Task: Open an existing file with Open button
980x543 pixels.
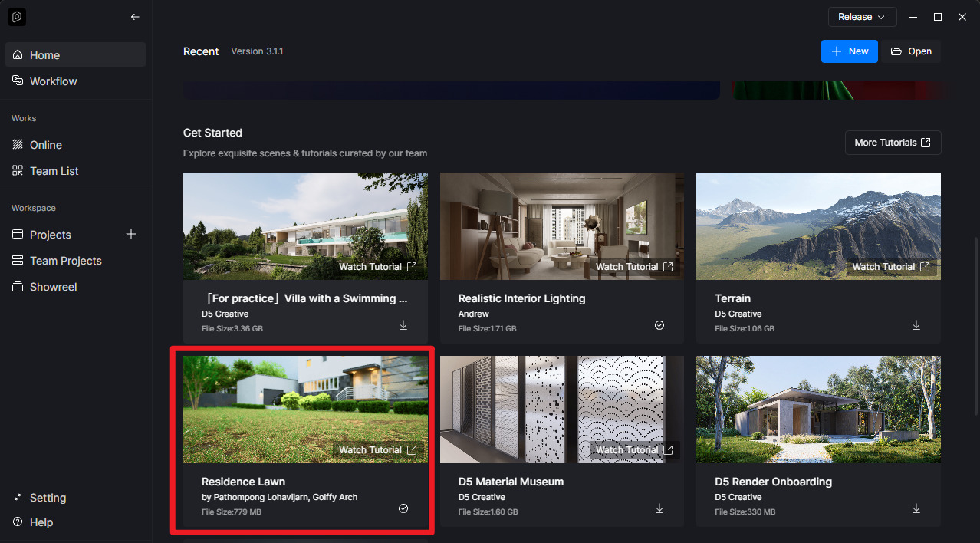Action: click(x=911, y=51)
